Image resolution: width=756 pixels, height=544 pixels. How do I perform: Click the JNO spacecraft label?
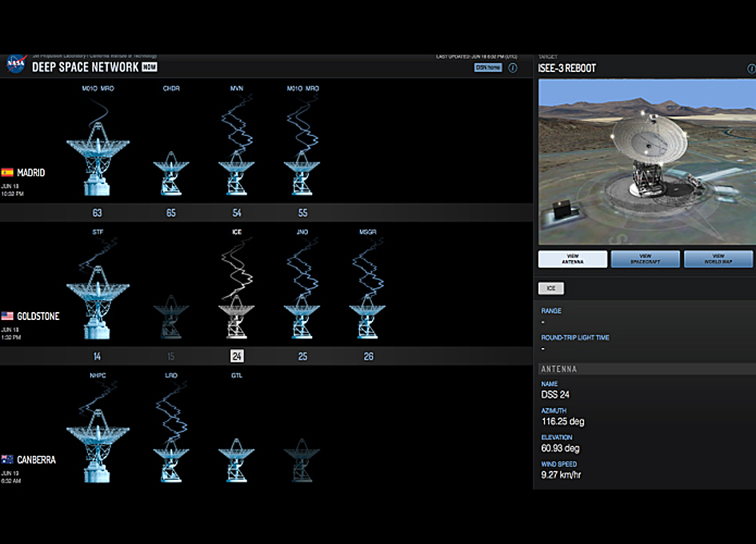[x=302, y=232]
